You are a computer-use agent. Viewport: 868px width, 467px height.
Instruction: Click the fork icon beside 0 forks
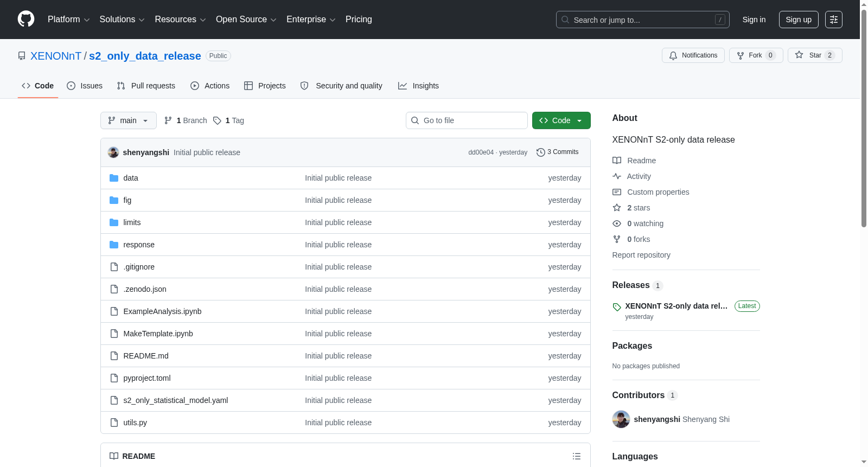tap(617, 239)
